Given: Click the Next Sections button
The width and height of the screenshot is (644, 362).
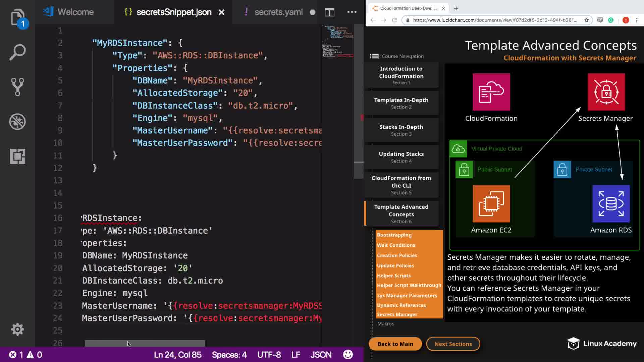Looking at the screenshot, I should 453,344.
